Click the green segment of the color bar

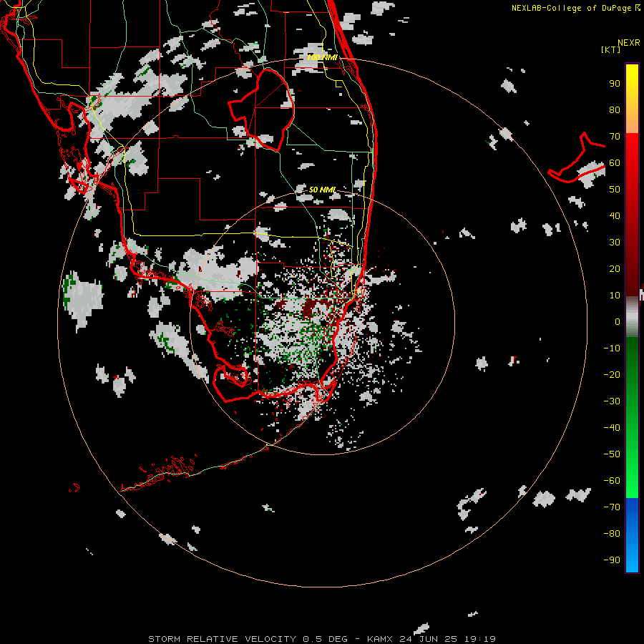(632, 418)
